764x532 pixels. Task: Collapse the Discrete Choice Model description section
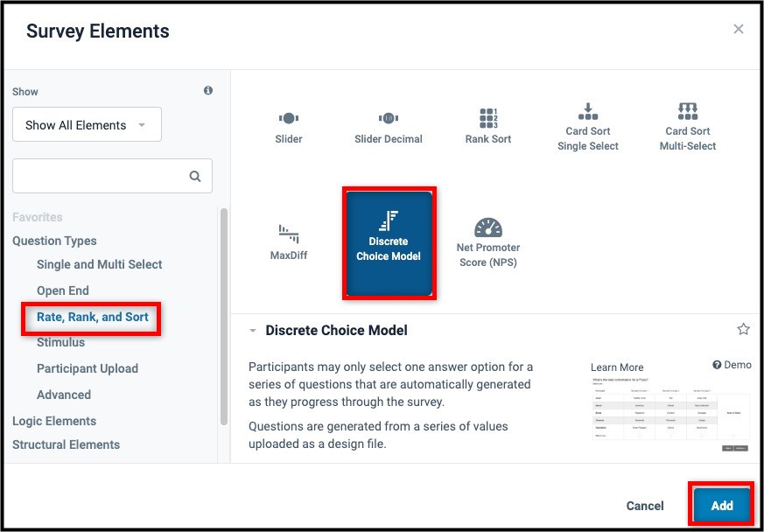click(253, 331)
